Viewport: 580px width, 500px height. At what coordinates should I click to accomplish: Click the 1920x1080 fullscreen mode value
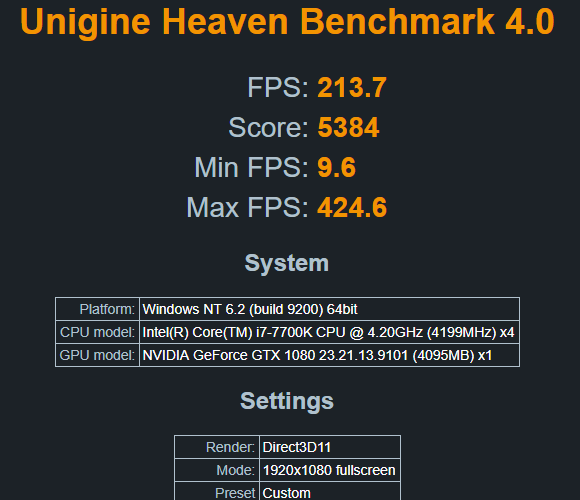(329, 470)
